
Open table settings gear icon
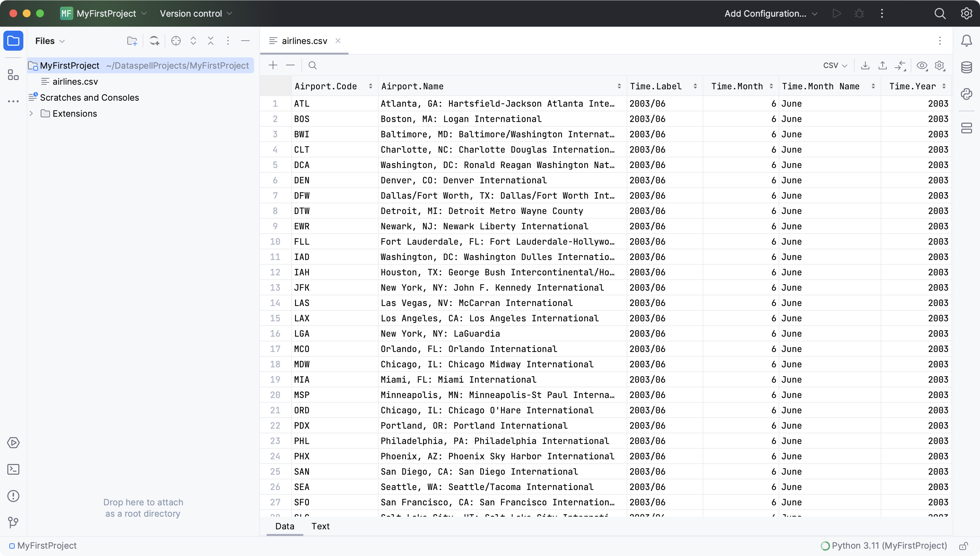click(940, 65)
